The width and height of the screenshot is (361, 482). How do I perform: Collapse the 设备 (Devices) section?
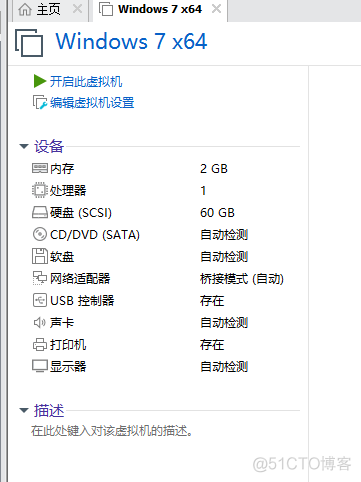coord(24,146)
